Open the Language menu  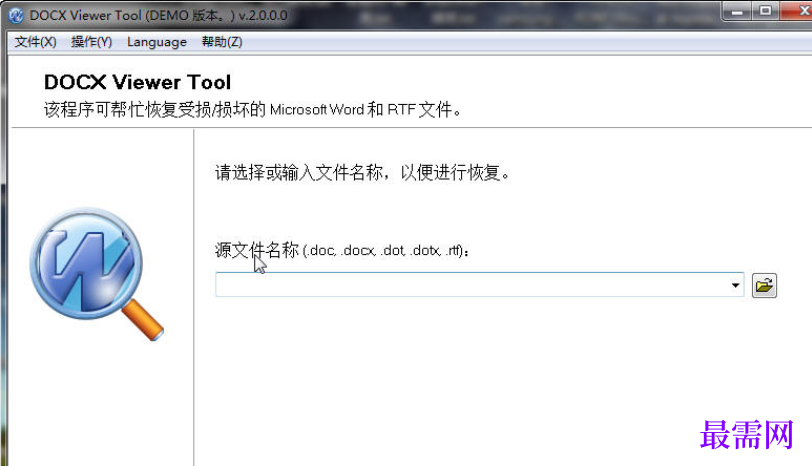(x=157, y=42)
